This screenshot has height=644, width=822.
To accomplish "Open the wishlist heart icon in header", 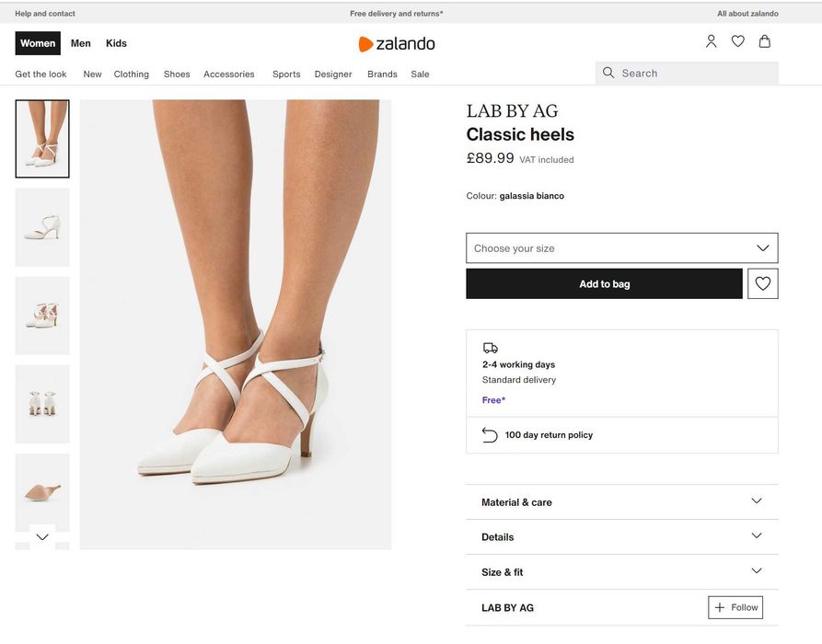I will tap(737, 40).
